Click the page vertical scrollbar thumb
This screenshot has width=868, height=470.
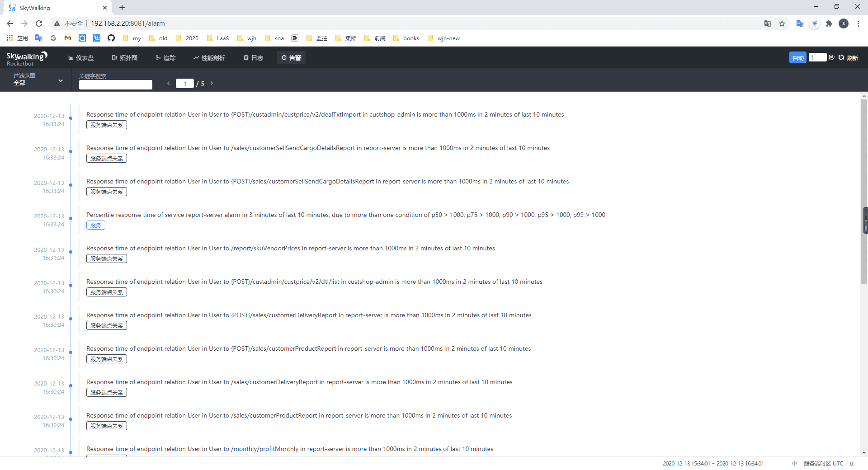point(864,190)
